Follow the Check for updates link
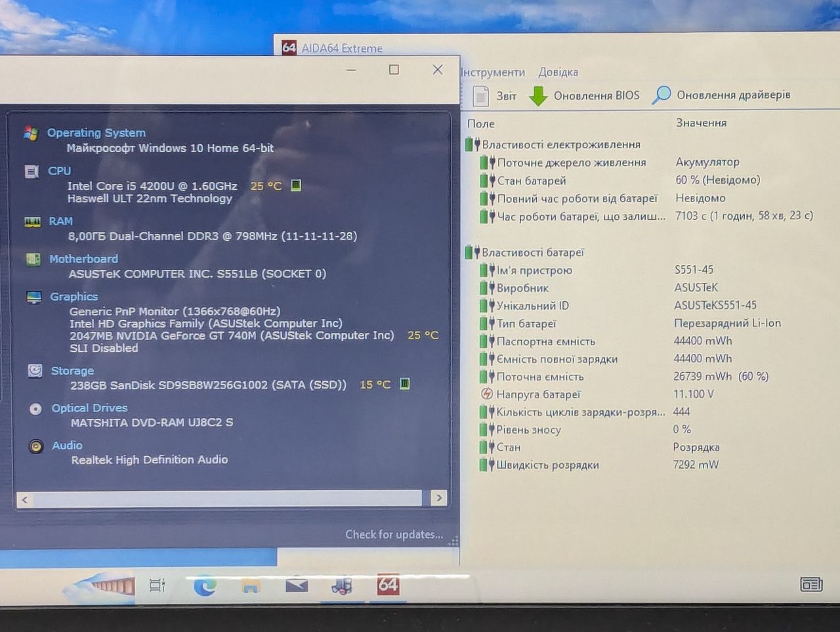 [x=394, y=534]
